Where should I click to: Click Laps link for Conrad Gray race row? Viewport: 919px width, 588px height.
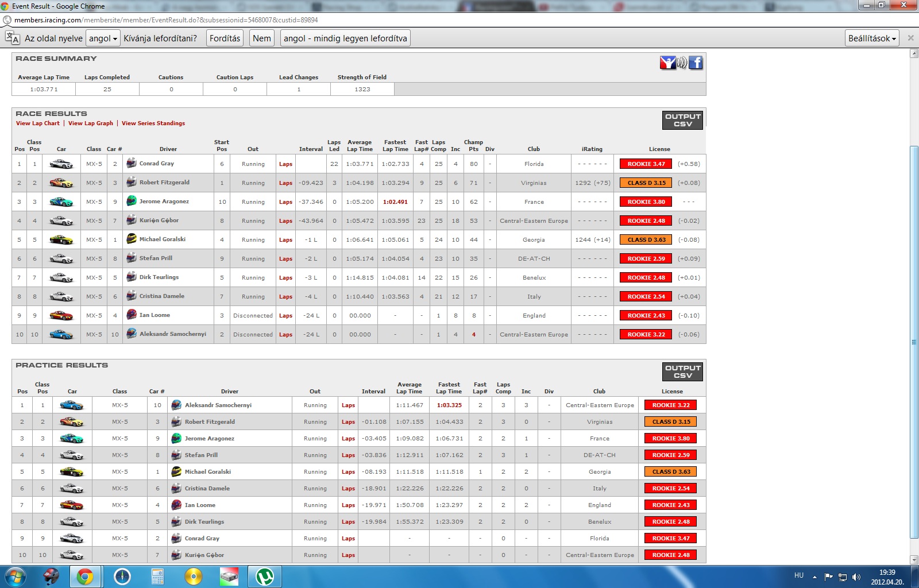click(x=285, y=164)
